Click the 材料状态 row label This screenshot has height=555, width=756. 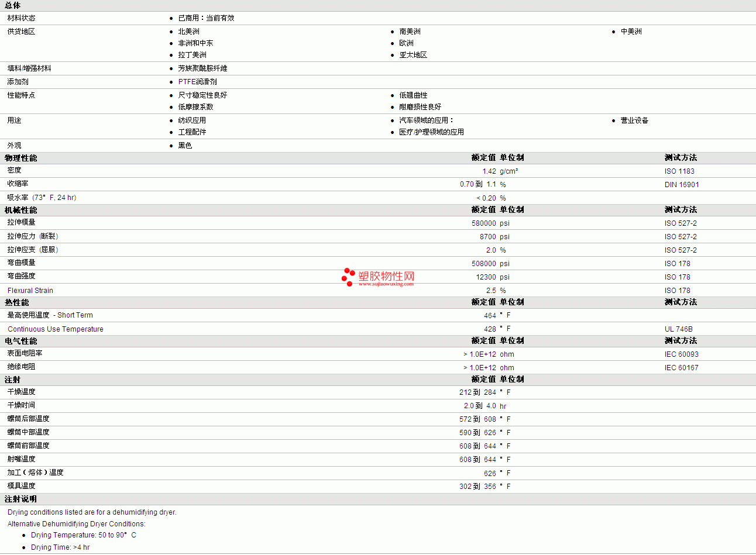(x=21, y=18)
